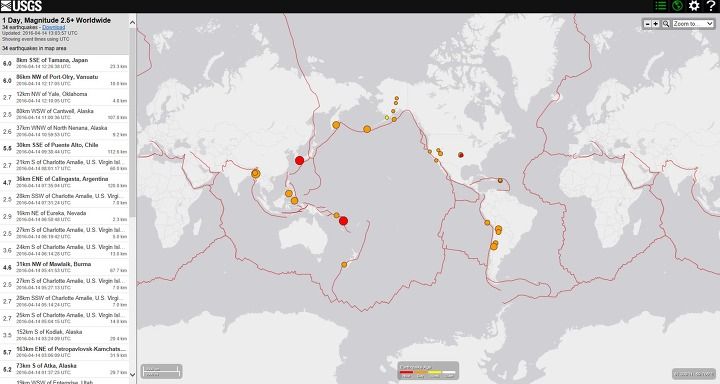Zoom in with the plus button

point(656,24)
